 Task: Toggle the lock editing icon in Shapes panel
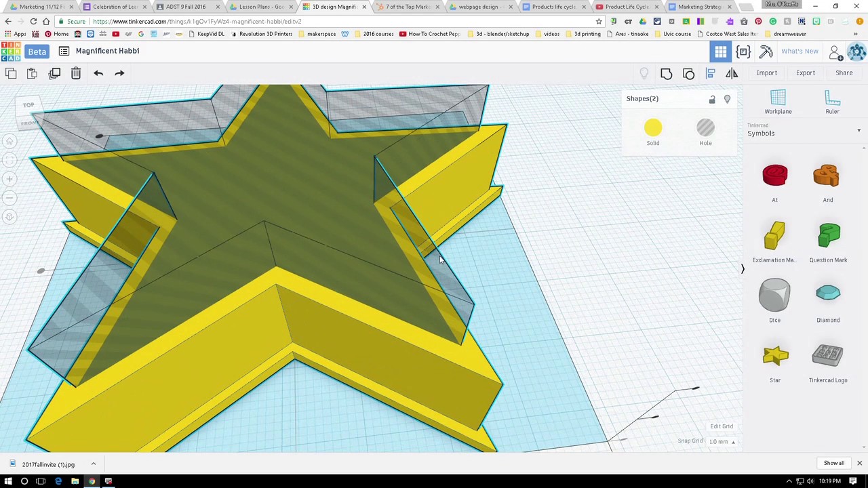tap(712, 100)
